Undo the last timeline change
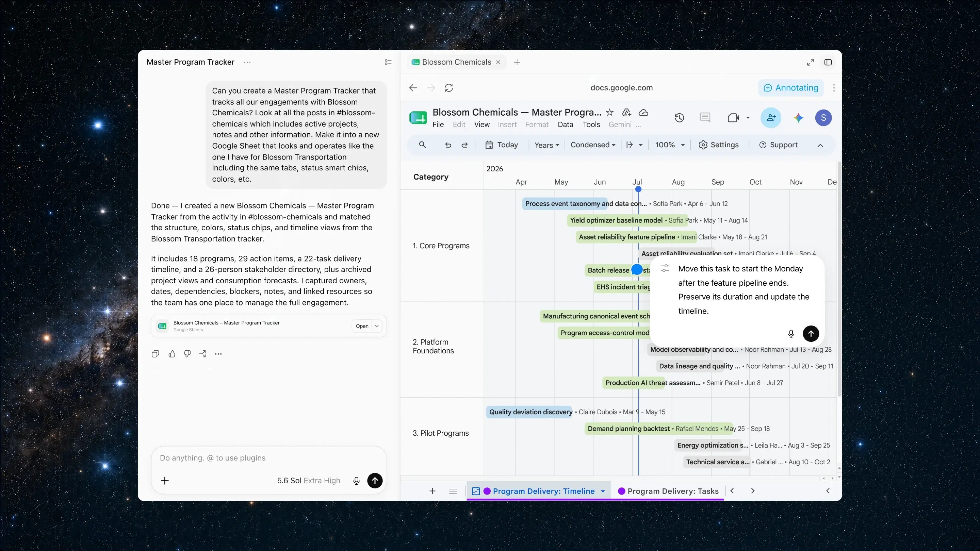The image size is (980, 551). pyautogui.click(x=448, y=145)
